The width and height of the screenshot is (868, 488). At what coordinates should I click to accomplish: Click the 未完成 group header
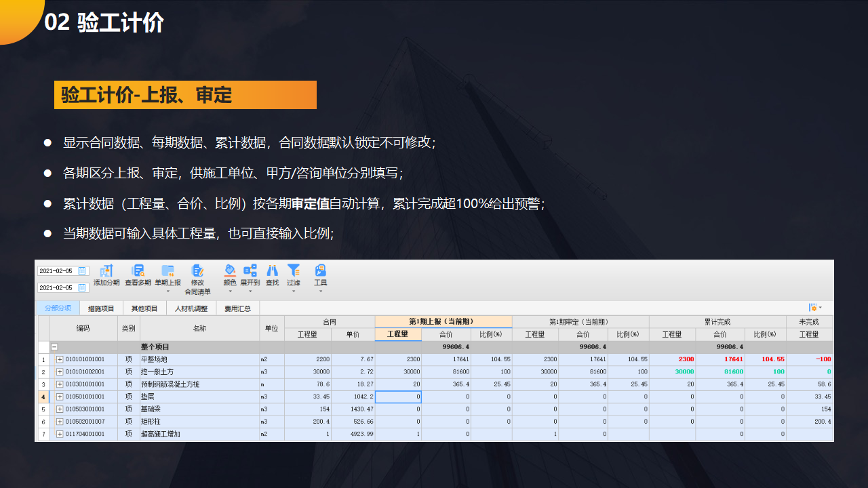[x=809, y=322]
